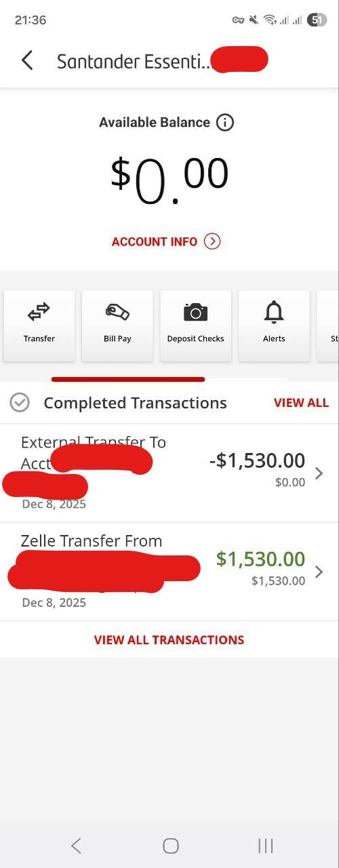Tap Android home navigation button
339x868 pixels.
171,845
